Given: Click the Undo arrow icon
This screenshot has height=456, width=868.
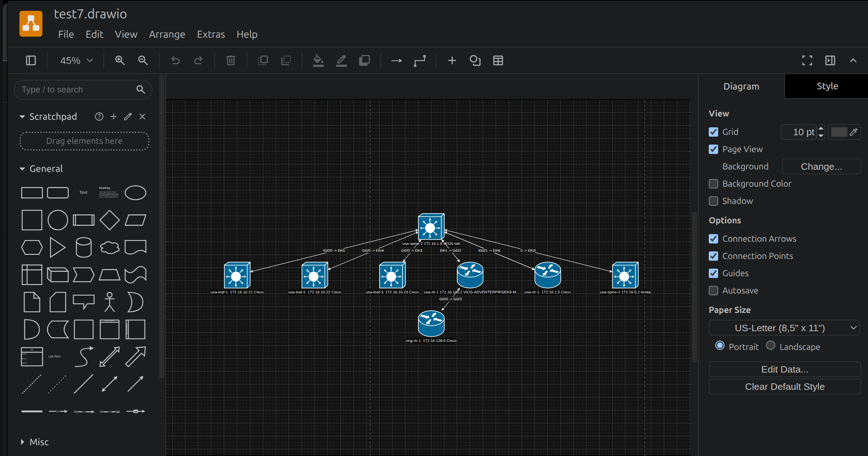Looking at the screenshot, I should [175, 60].
